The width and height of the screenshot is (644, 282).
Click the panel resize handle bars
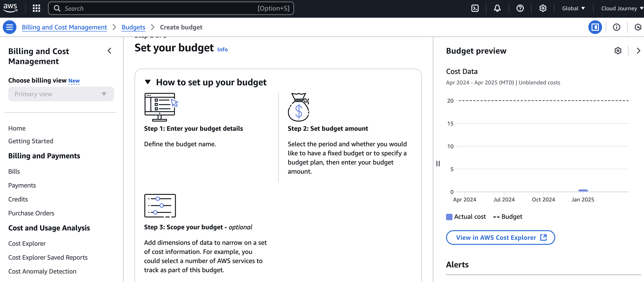coord(438,163)
